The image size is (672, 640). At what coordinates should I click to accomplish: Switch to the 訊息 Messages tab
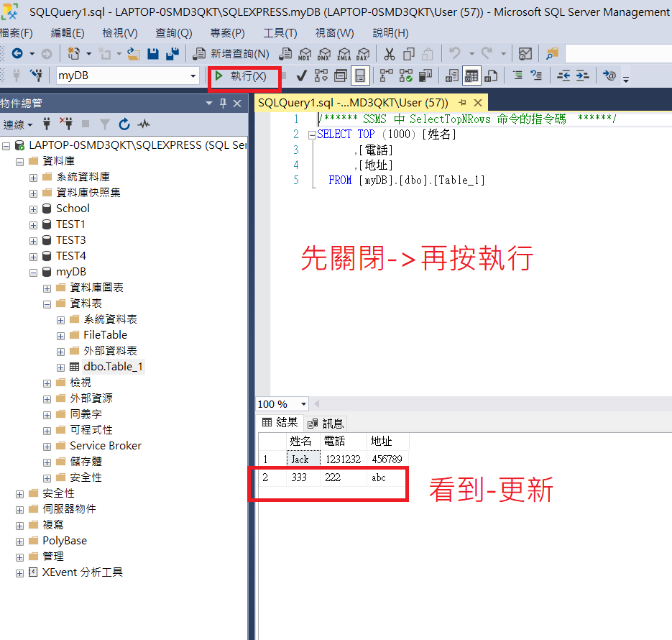pos(326,424)
